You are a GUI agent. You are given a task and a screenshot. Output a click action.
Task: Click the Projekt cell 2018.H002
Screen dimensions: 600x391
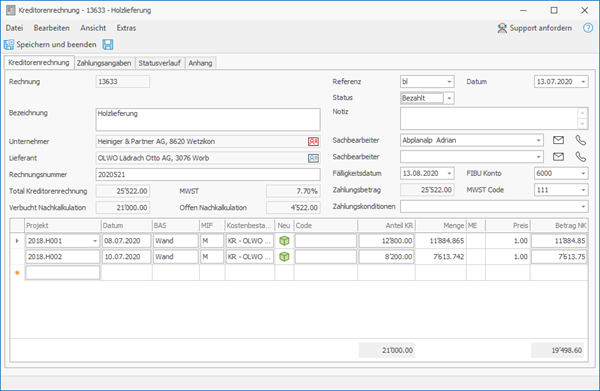point(63,257)
